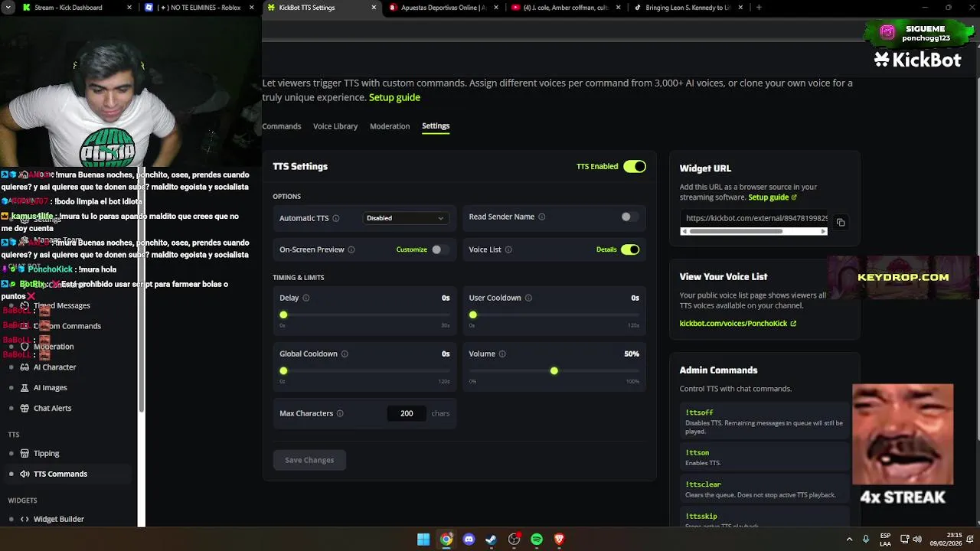Copy the Widget URL with copy icon
This screenshot has height=551, width=980.
(841, 223)
